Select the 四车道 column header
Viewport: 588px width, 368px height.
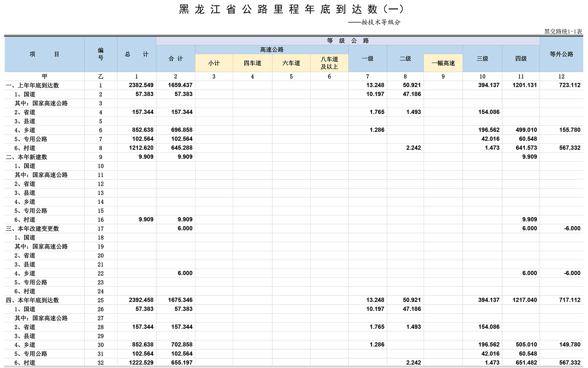click(253, 63)
